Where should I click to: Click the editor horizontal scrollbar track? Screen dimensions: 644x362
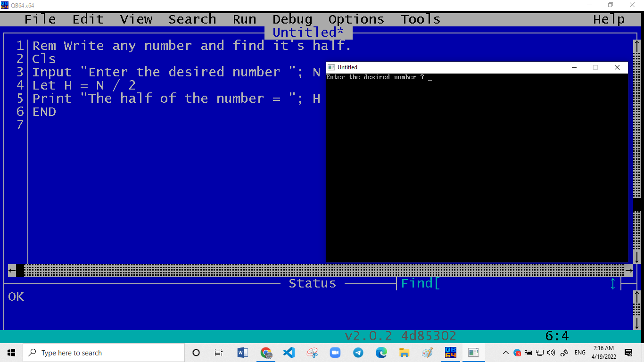(324, 271)
